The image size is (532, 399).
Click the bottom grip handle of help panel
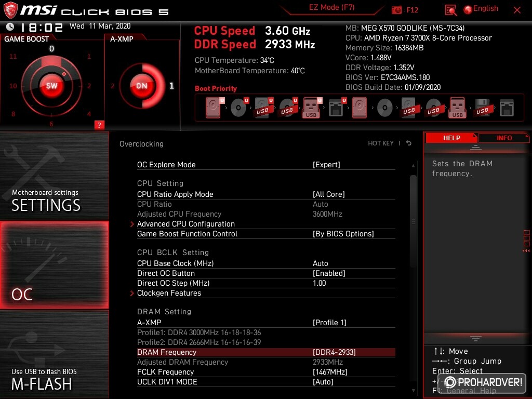(x=476, y=338)
